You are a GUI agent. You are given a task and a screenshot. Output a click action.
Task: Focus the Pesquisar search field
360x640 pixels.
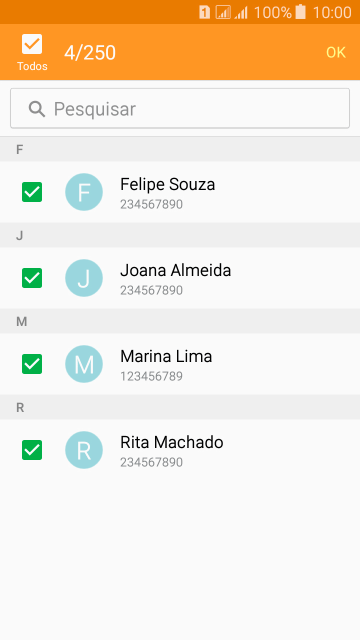click(180, 108)
